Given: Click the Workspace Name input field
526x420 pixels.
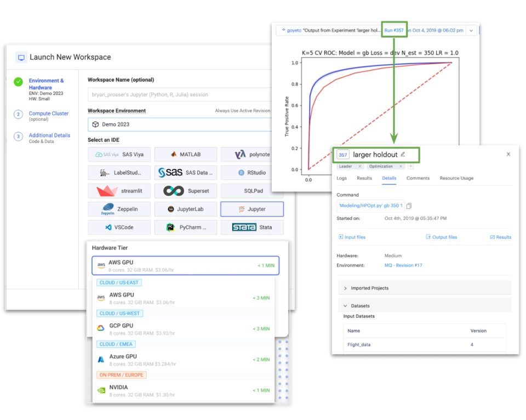Looking at the screenshot, I should pos(180,95).
